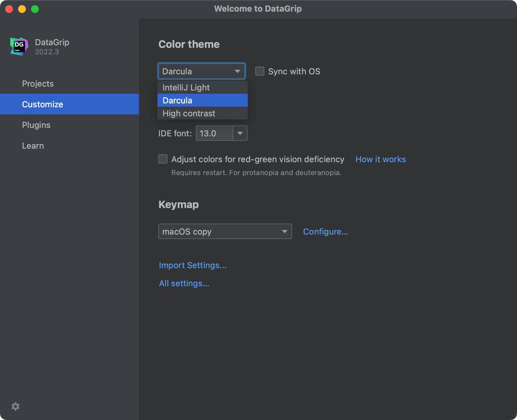This screenshot has width=517, height=420.
Task: Go to the Learn section
Action: [x=33, y=145]
